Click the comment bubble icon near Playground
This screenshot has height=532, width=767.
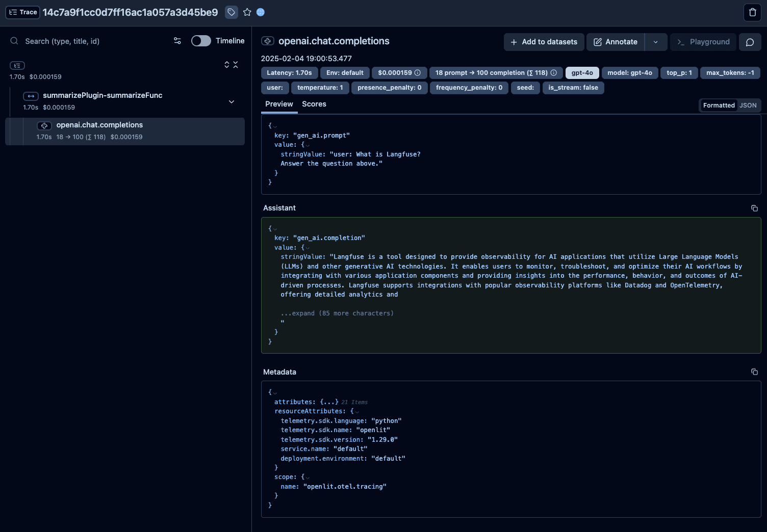tap(750, 42)
